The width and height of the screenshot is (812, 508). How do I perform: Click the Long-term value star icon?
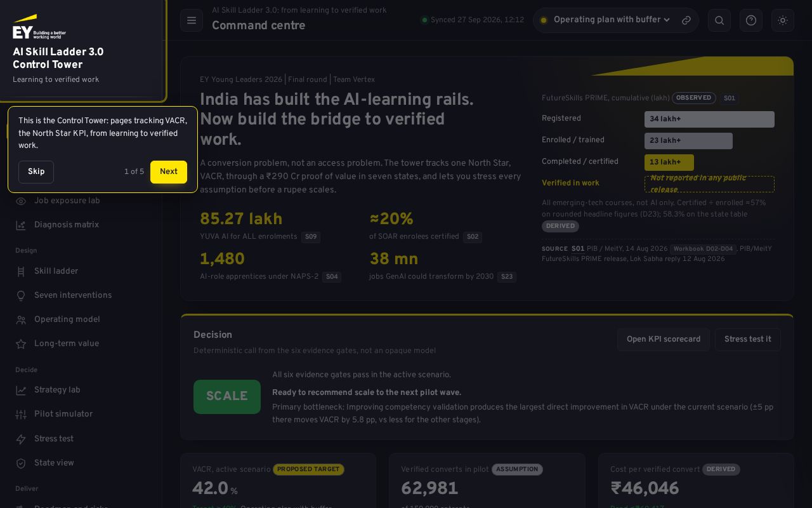pyautogui.click(x=21, y=344)
